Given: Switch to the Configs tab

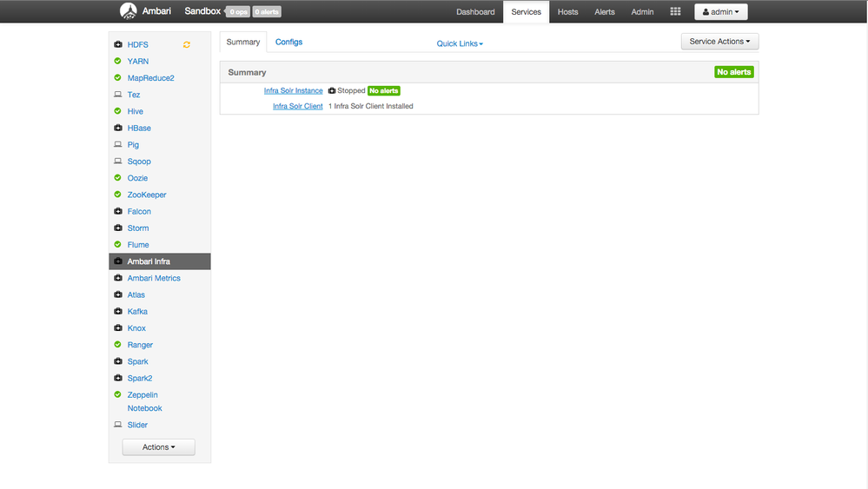Looking at the screenshot, I should pyautogui.click(x=289, y=42).
